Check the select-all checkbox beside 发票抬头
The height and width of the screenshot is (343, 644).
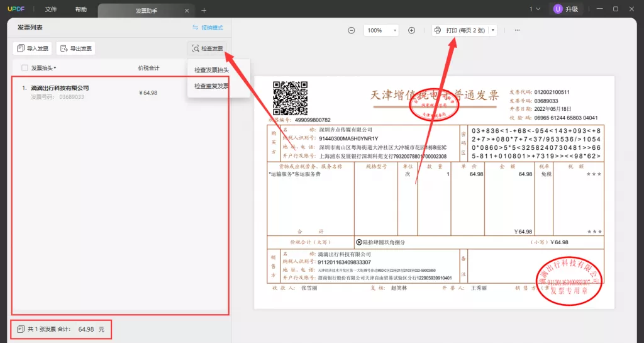tap(25, 68)
